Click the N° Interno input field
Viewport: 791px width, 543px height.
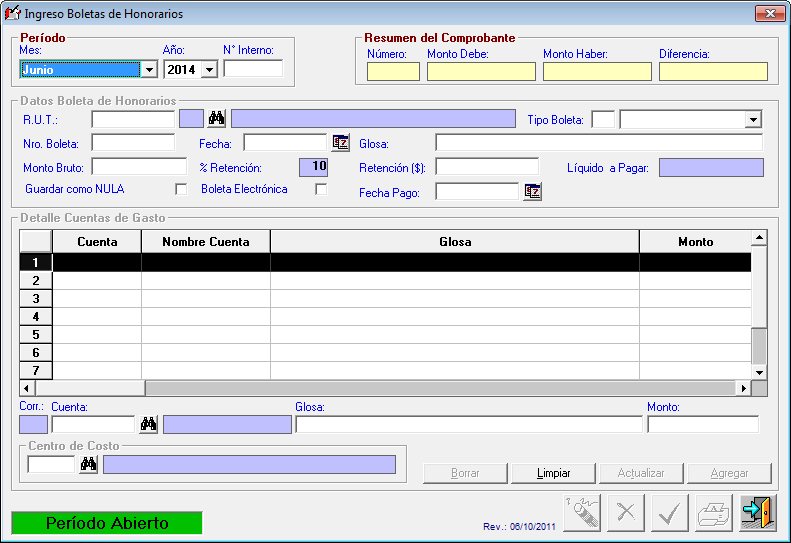click(253, 69)
